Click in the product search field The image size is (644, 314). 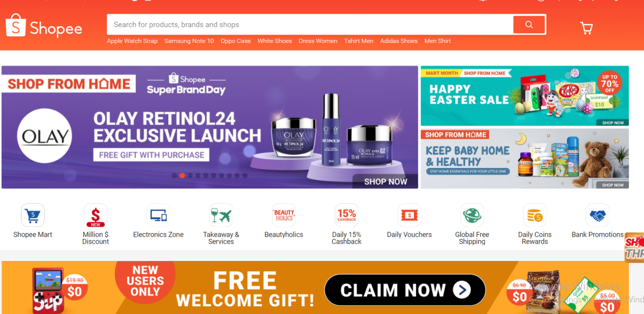pos(310,24)
